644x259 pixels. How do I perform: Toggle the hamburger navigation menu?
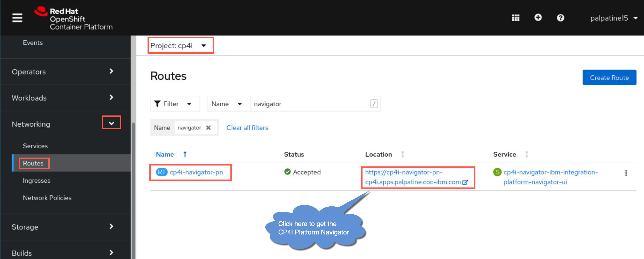tap(17, 18)
